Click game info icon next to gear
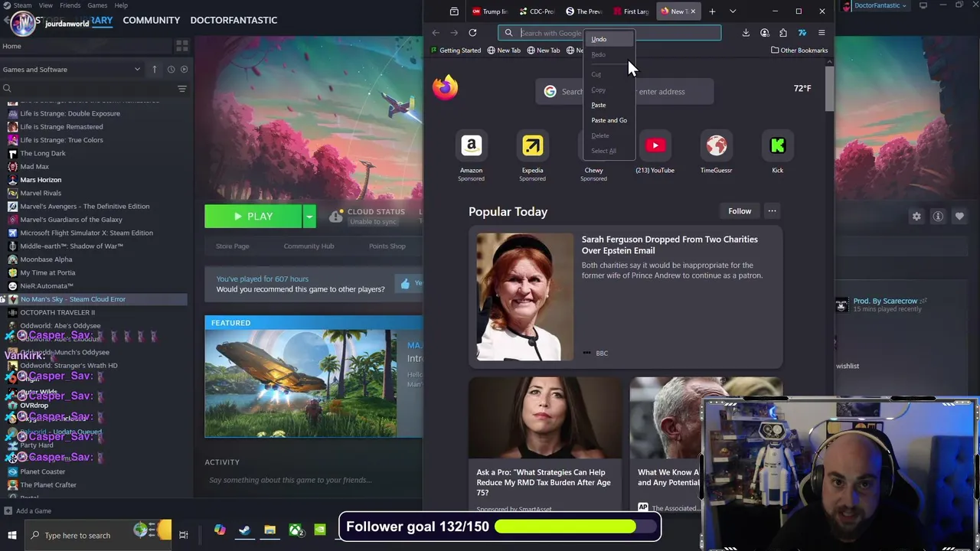Viewport: 980px width, 551px height. pos(938,217)
